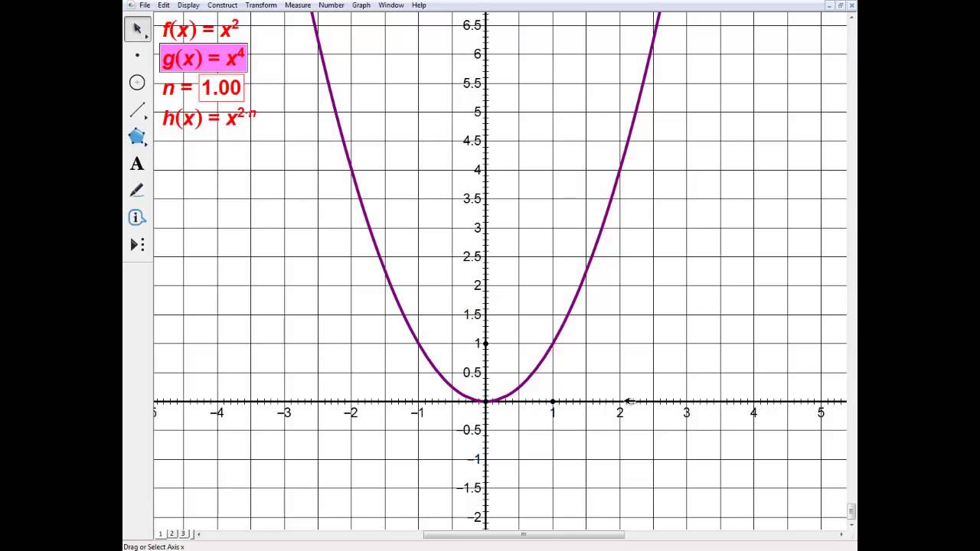980x551 pixels.
Task: Click the y-axis tick label 6.5
Action: (x=472, y=25)
